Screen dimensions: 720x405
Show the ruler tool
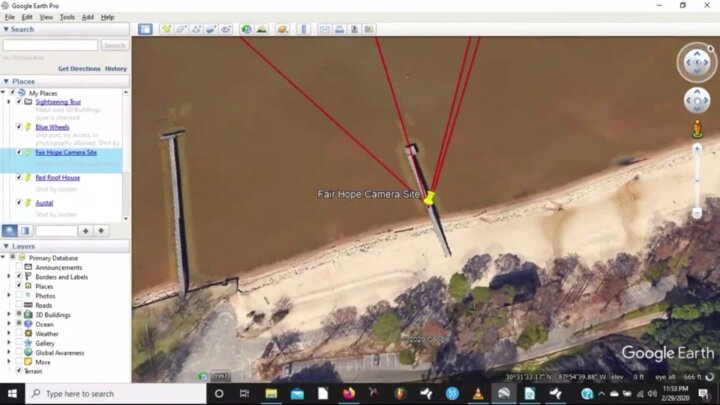pos(304,29)
